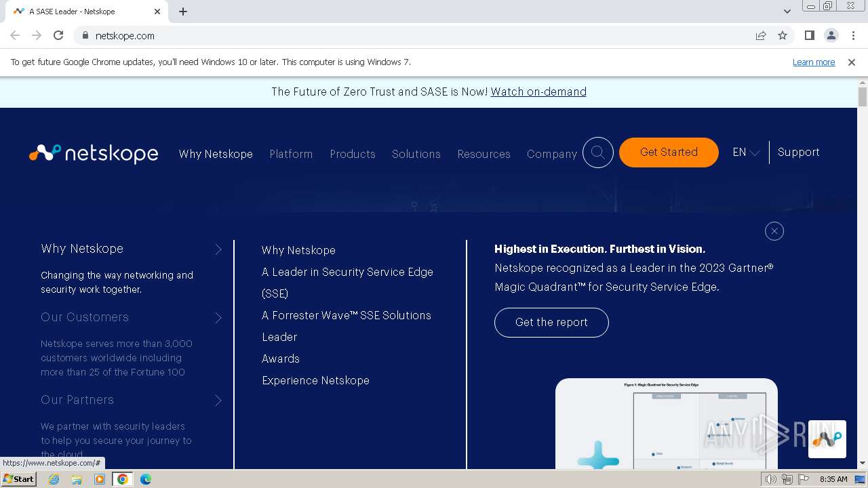Follow the Watch on-demand link

point(538,91)
